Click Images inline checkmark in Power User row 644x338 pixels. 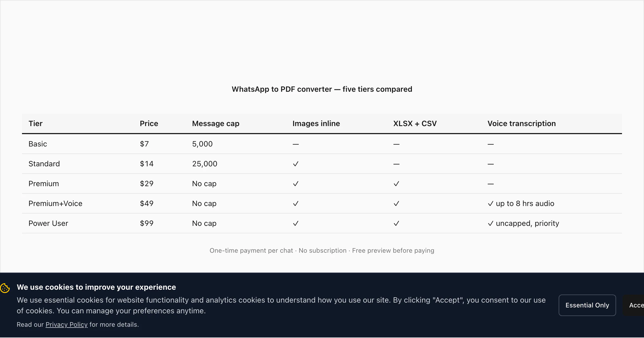pos(296,223)
